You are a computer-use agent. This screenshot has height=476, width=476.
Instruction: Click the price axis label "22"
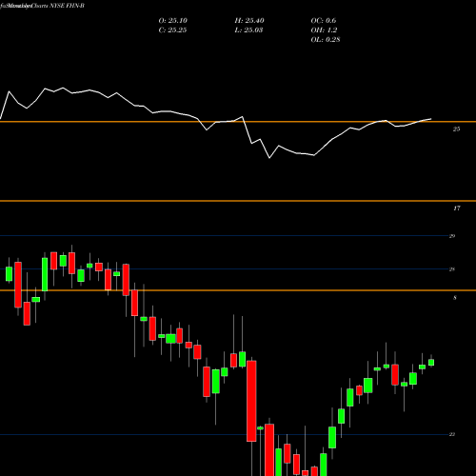(x=452, y=435)
